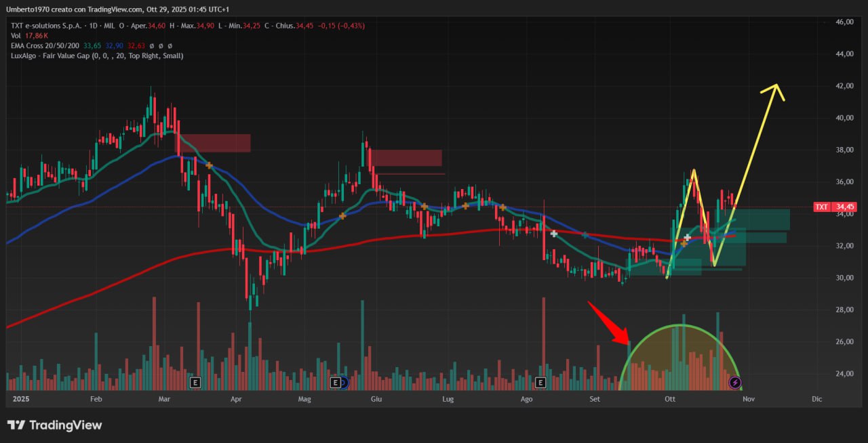Screen dimensions: 868x443
Task: Click the blue dividend marker beside May earnings
Action: (343, 383)
